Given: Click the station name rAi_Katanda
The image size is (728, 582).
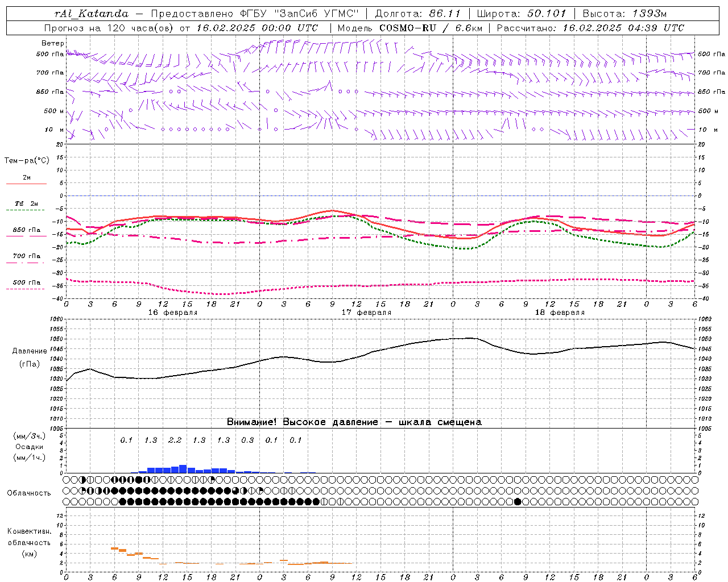Looking at the screenshot, I should point(92,14).
